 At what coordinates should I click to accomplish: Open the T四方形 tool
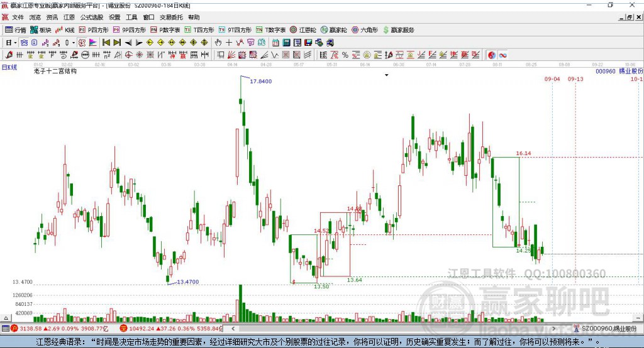coord(199,30)
